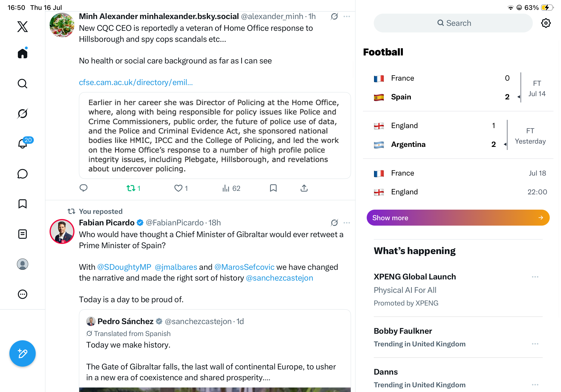Screen dimensions: 561x392
Task: Open the cfse.cam.ac.uk directory link
Action: point(136,82)
